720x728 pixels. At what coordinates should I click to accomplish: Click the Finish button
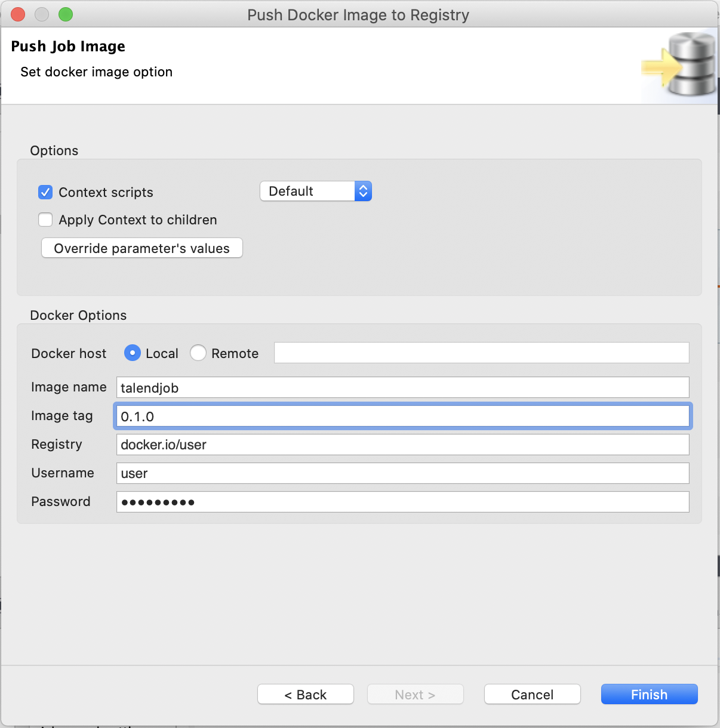tap(649, 694)
